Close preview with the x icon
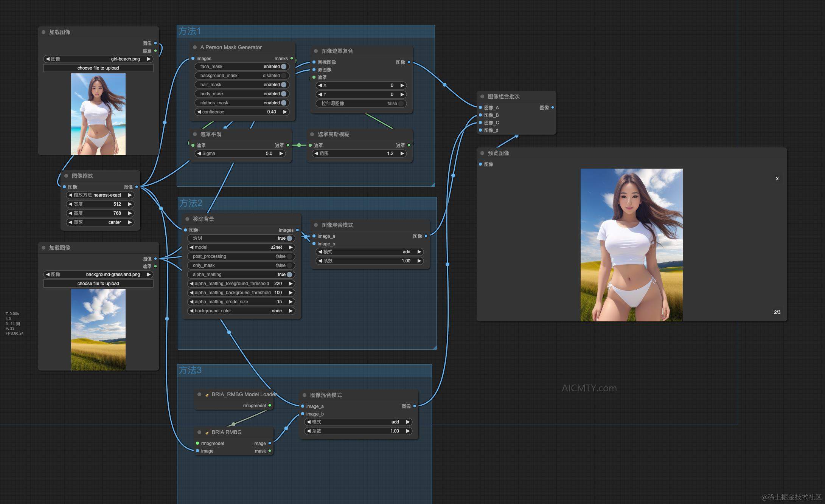825x504 pixels. click(777, 178)
